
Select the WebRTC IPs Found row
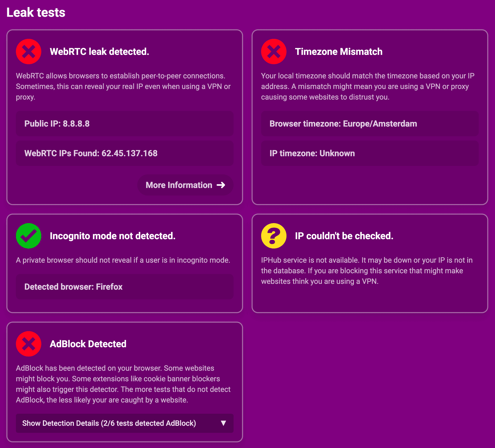point(125,153)
